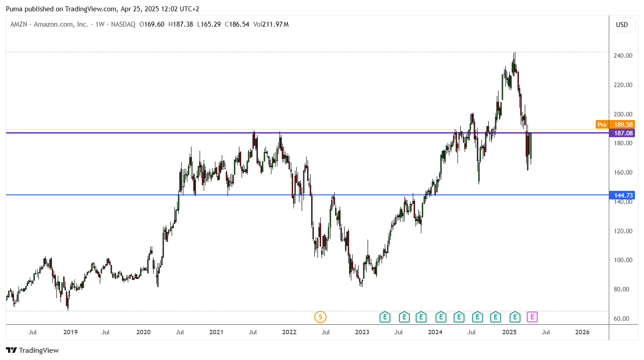Viewport: 644px width, 360px height.
Task: Click the 2023 label on the time axis
Action: [x=362, y=332]
